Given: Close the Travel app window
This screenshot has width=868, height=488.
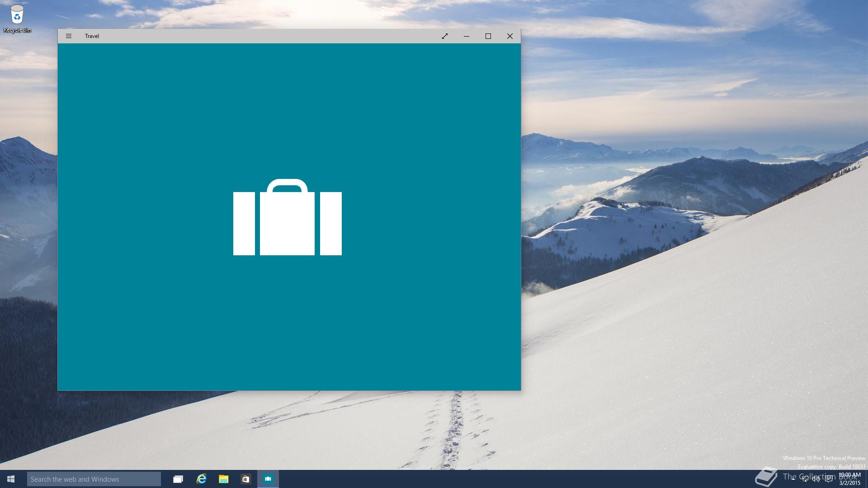Looking at the screenshot, I should [x=510, y=36].
